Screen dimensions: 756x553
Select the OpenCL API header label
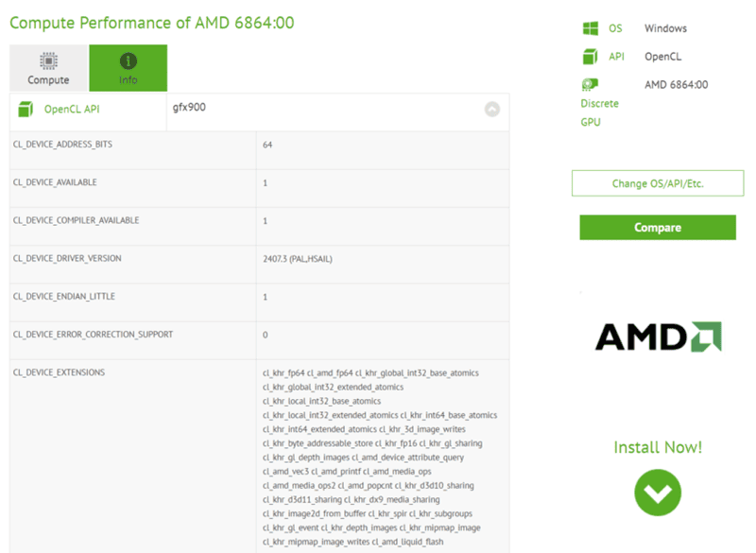(x=72, y=110)
